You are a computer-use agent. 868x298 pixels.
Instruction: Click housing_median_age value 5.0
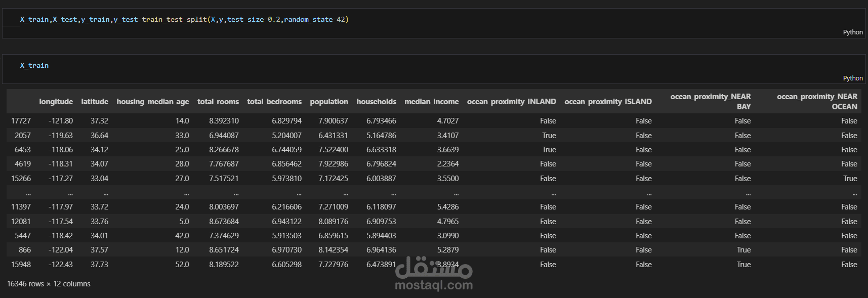(x=184, y=222)
